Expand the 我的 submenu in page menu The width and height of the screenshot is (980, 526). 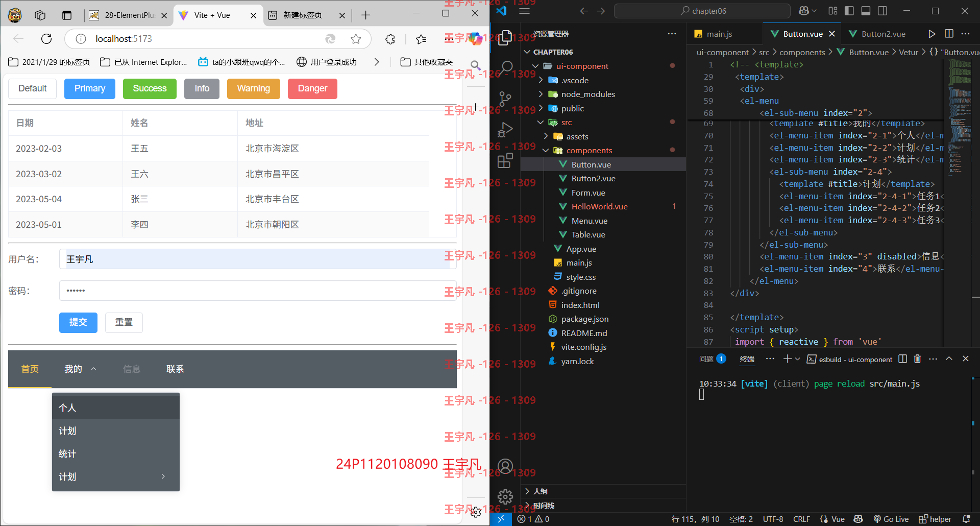[x=80, y=369]
